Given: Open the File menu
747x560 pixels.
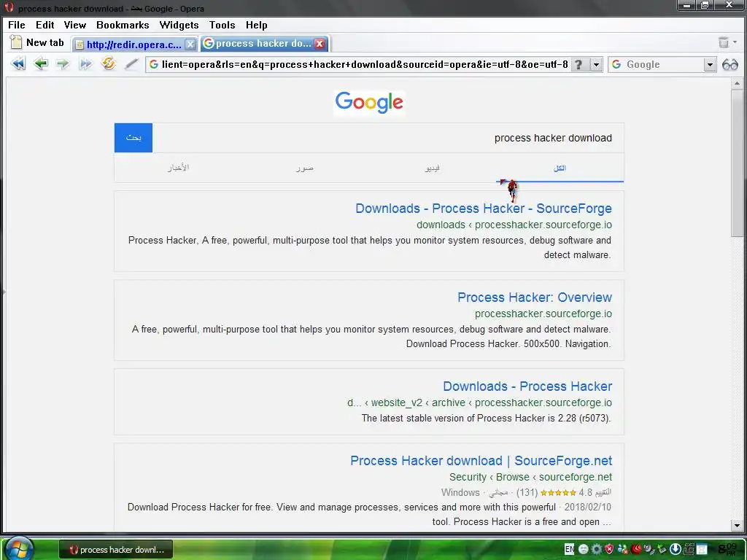Looking at the screenshot, I should click(17, 25).
